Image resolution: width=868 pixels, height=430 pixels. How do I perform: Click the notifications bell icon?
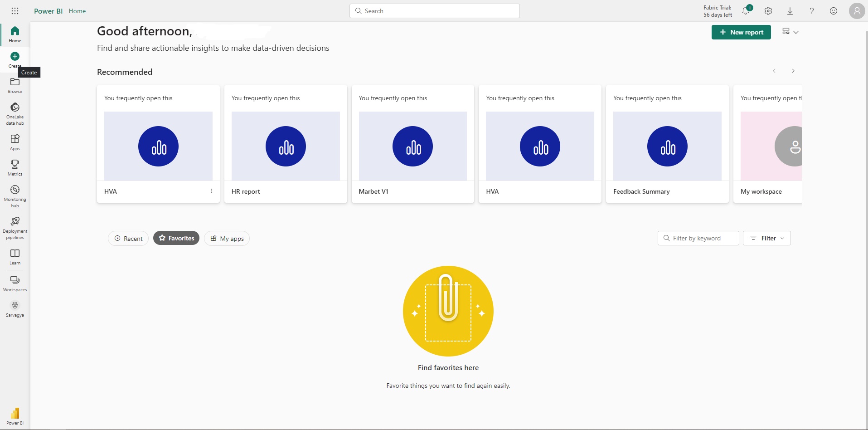[x=746, y=11]
